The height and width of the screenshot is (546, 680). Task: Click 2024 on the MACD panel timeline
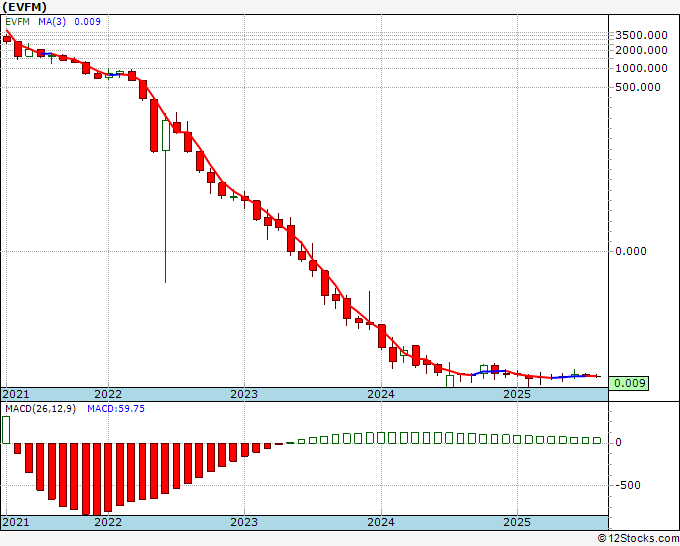pyautogui.click(x=381, y=522)
